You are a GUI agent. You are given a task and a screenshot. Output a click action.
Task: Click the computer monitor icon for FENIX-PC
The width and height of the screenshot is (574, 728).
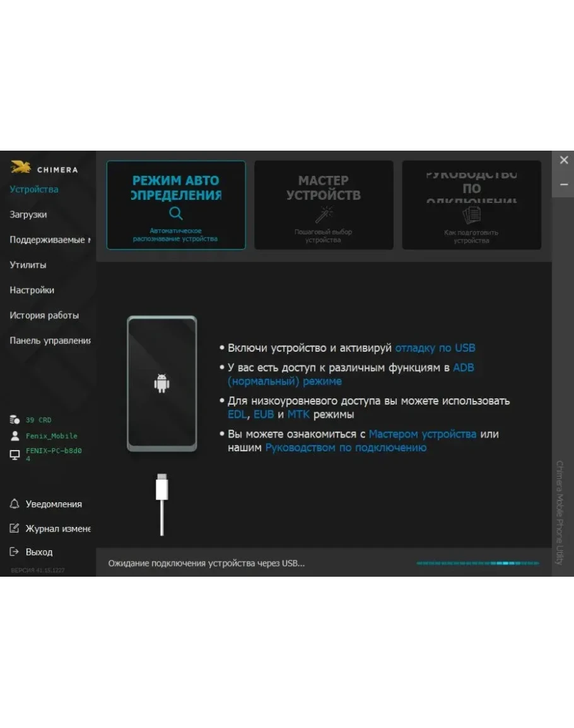(15, 454)
